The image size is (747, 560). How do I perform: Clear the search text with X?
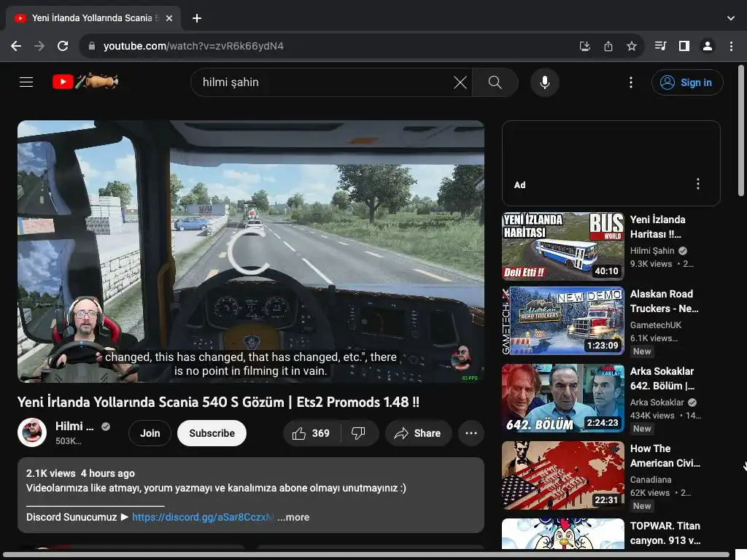460,82
